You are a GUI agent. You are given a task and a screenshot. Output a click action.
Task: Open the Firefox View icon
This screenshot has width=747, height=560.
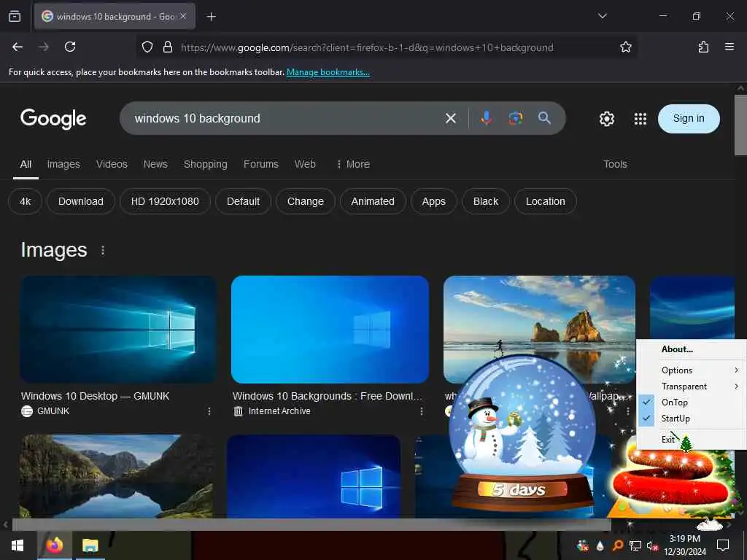(15, 17)
